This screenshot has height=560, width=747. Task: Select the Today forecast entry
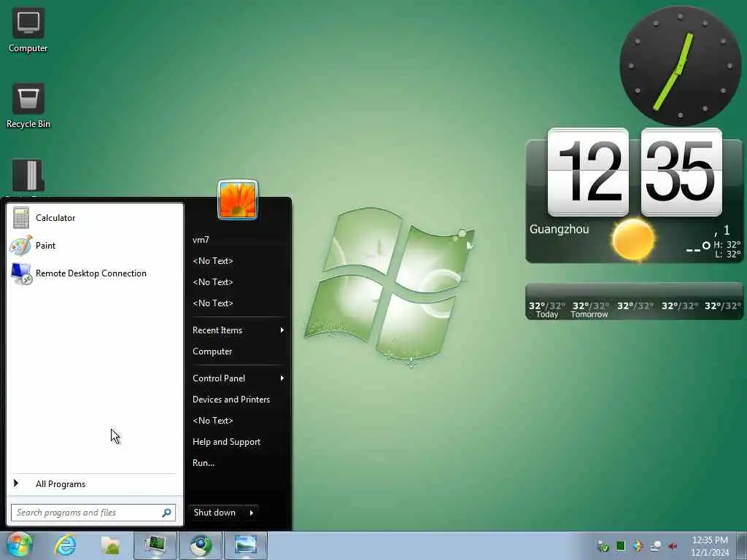click(x=547, y=309)
